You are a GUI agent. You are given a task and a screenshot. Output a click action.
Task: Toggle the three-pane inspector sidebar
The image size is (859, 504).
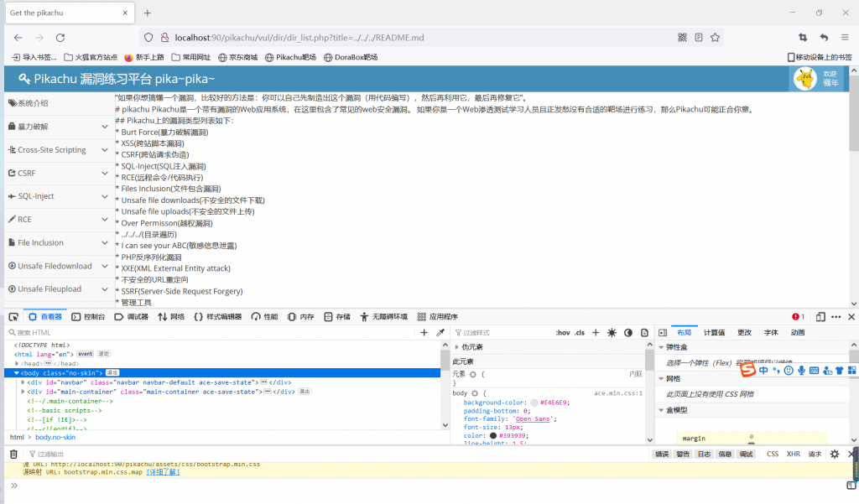(663, 333)
